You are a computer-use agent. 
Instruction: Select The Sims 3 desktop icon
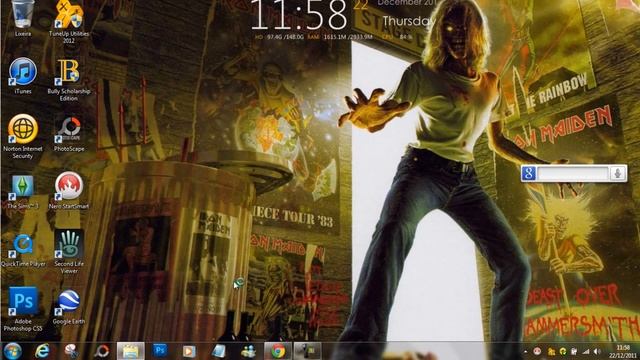[x=23, y=192]
